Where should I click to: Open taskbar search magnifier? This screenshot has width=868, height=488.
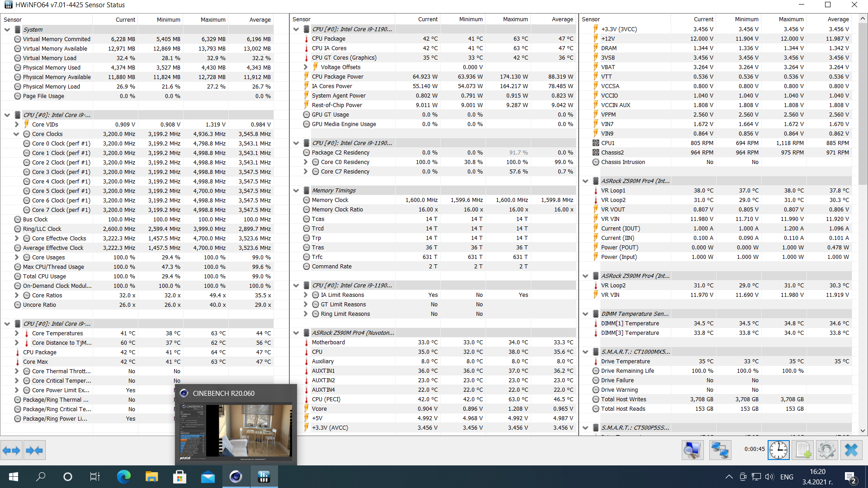[x=41, y=477]
